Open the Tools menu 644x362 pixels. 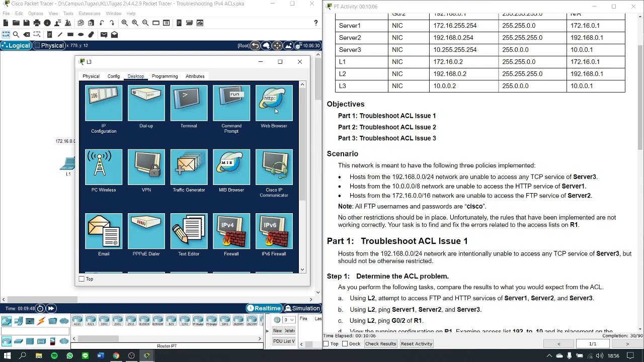[x=68, y=14]
